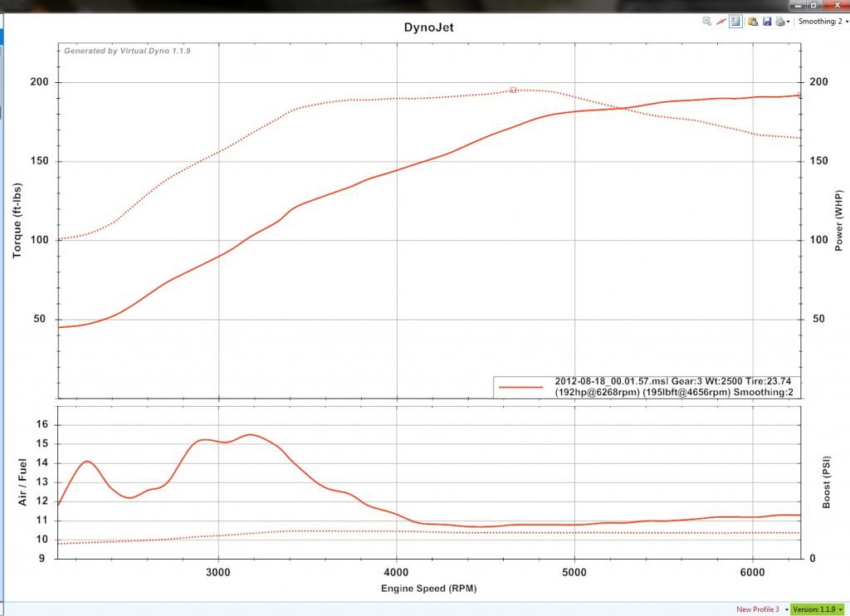Screen dimensions: 850x616
Task: Toggle the legend display toolbar button
Action: coord(735,22)
